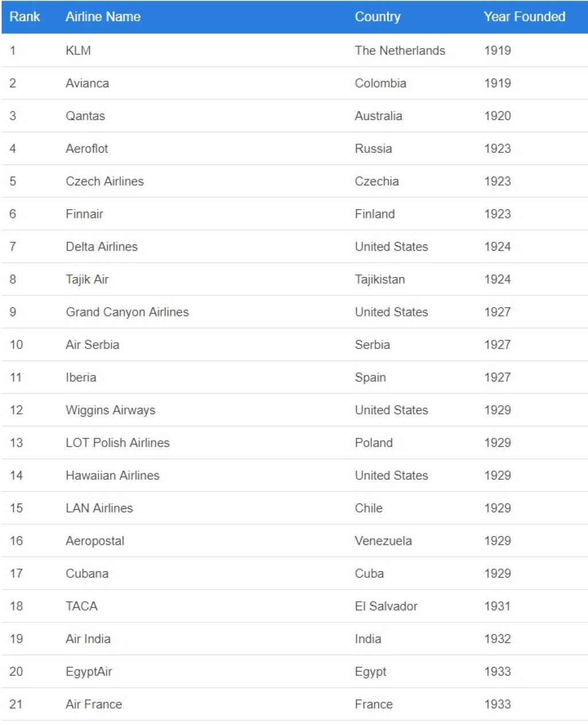Sort by the Airline Name header
Viewport: 588px width, 724px height.
pyautogui.click(x=103, y=17)
